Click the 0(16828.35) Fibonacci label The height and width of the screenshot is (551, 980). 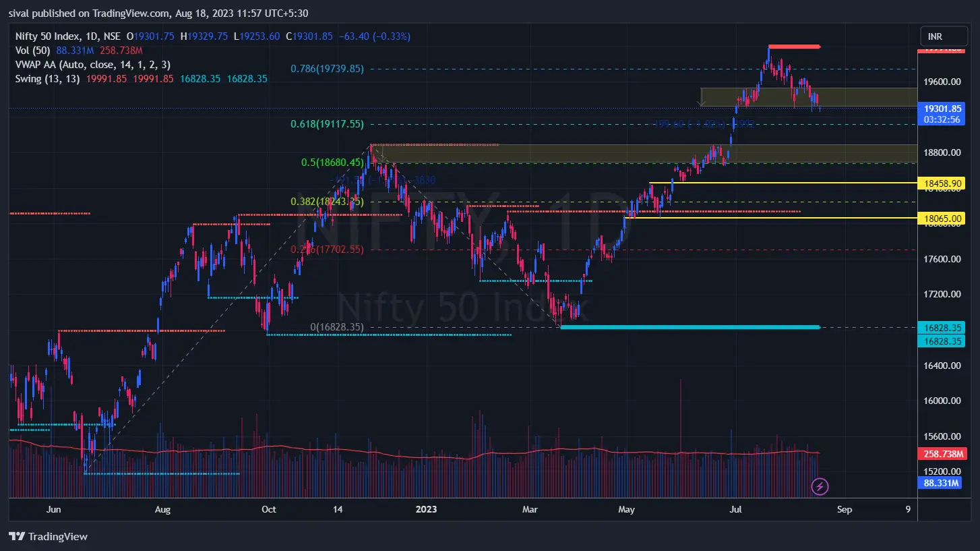(337, 327)
